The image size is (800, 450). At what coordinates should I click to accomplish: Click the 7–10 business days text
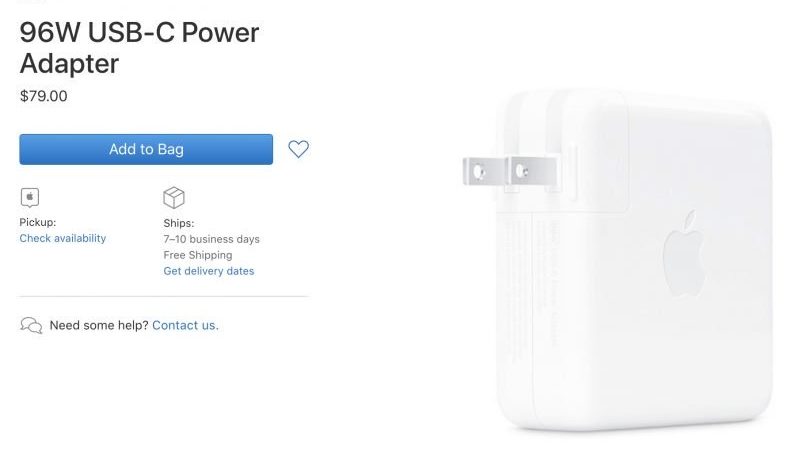(211, 239)
